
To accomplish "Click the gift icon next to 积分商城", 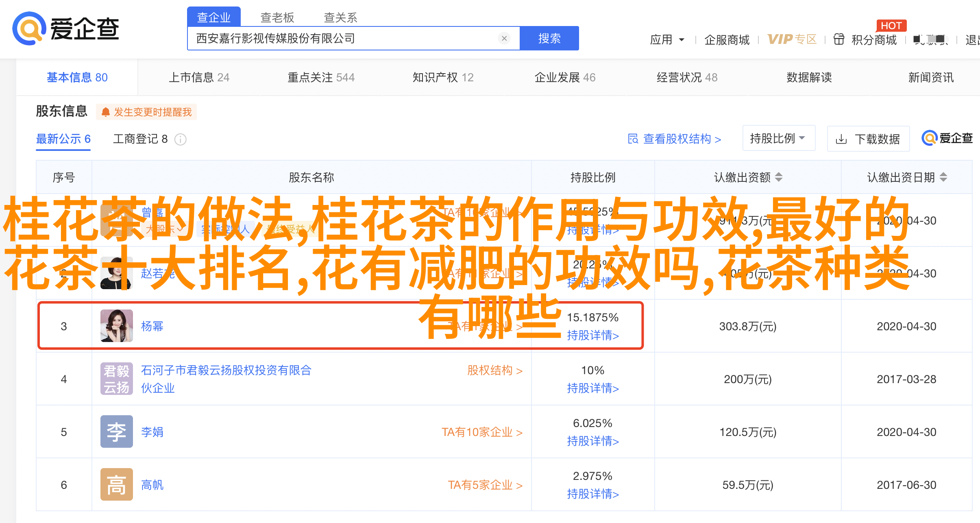I will tap(839, 39).
